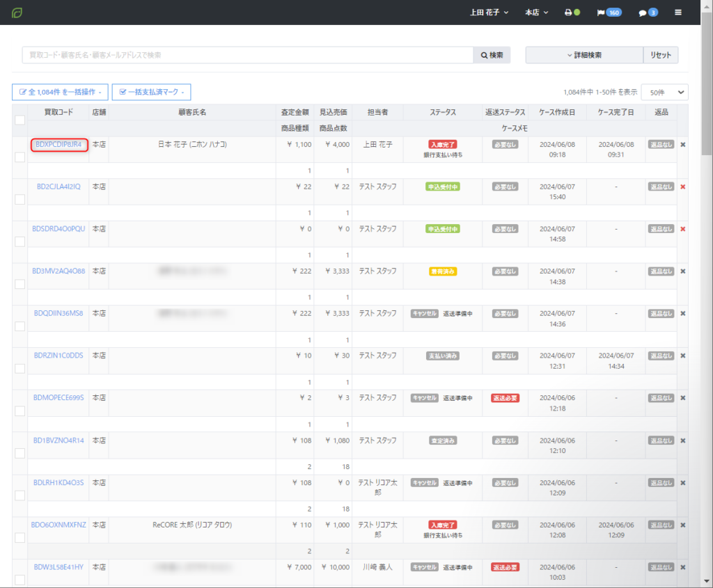Check the row BD3MV2AQ4O88 checkbox

pyautogui.click(x=20, y=284)
